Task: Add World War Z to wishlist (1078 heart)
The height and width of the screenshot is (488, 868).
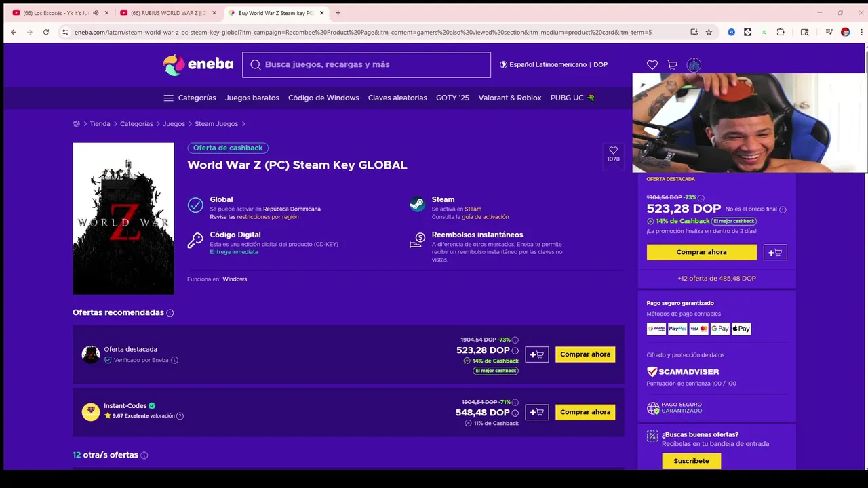Action: [613, 154]
